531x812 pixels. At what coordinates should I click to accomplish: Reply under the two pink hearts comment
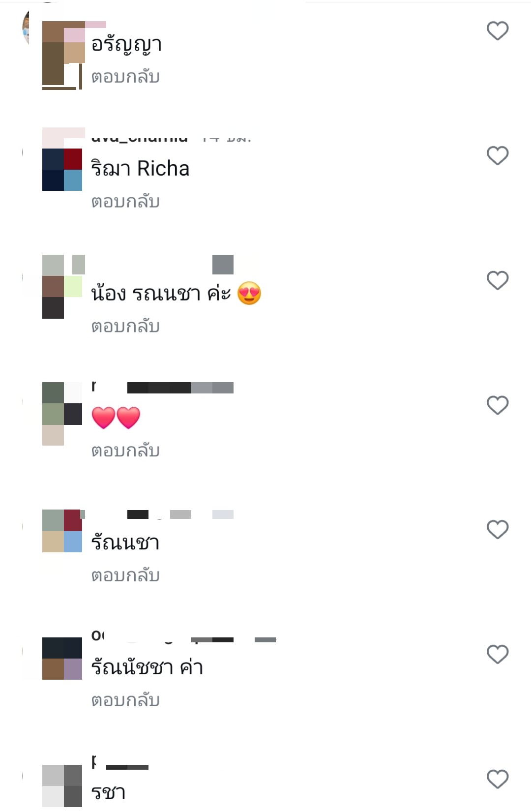click(x=125, y=451)
